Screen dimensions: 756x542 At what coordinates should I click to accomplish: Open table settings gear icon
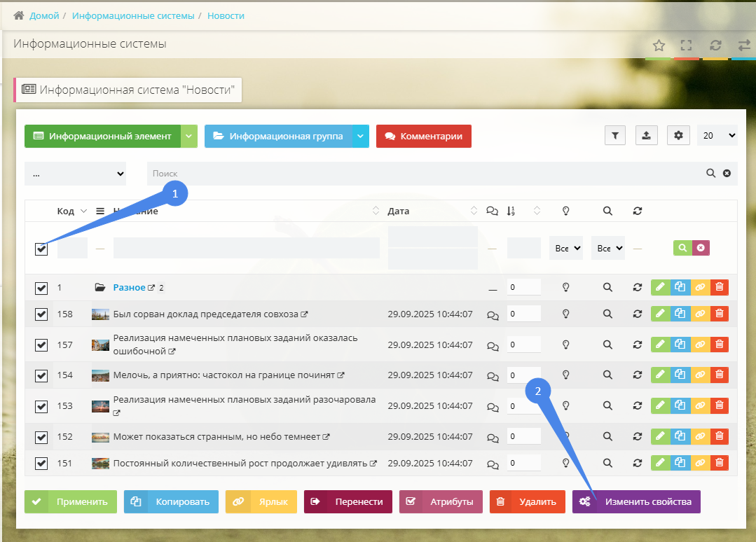(678, 136)
